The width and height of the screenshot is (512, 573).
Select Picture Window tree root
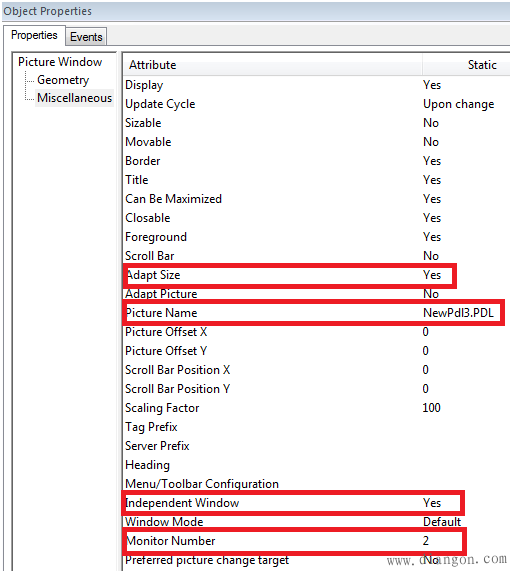coord(60,62)
